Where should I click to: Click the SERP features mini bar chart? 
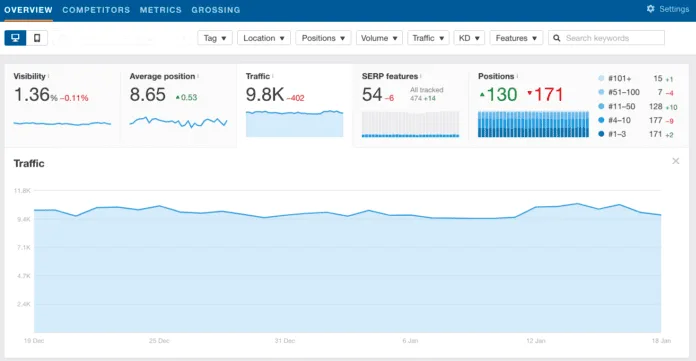(411, 124)
